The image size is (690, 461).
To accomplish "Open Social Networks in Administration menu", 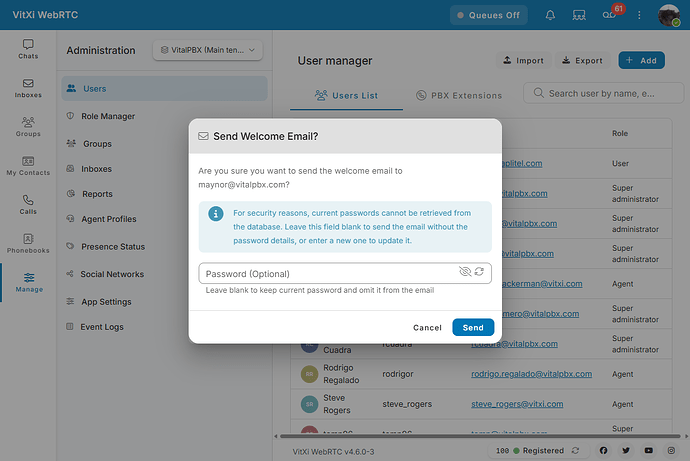I will (112, 274).
